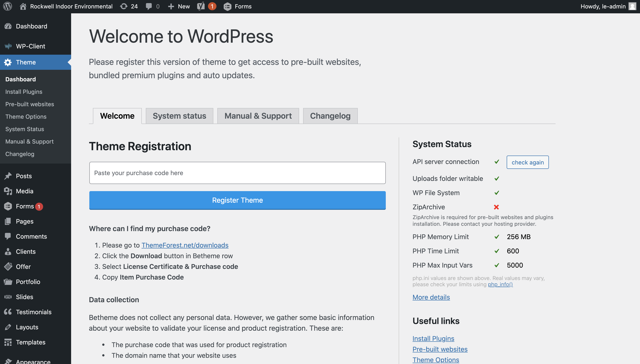
Task: Click the Portfolio folder icon
Action: click(8, 282)
